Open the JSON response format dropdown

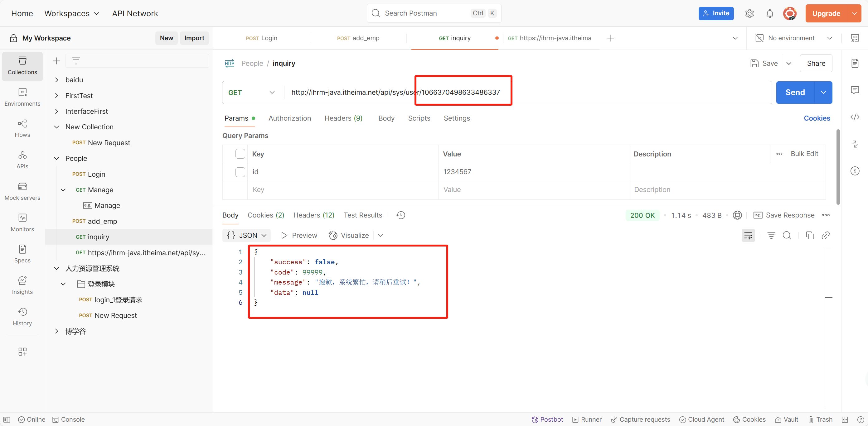pyautogui.click(x=247, y=235)
